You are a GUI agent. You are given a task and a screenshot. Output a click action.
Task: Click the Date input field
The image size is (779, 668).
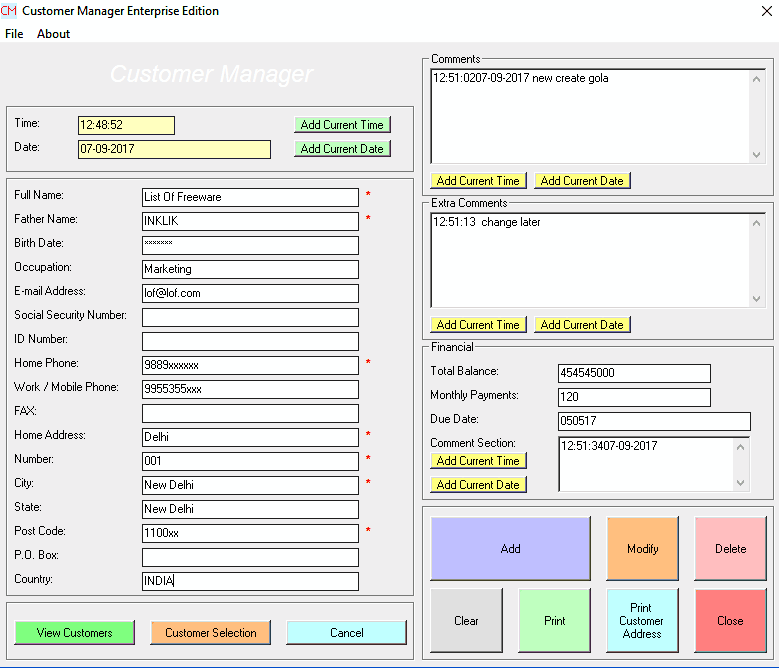[x=174, y=149]
